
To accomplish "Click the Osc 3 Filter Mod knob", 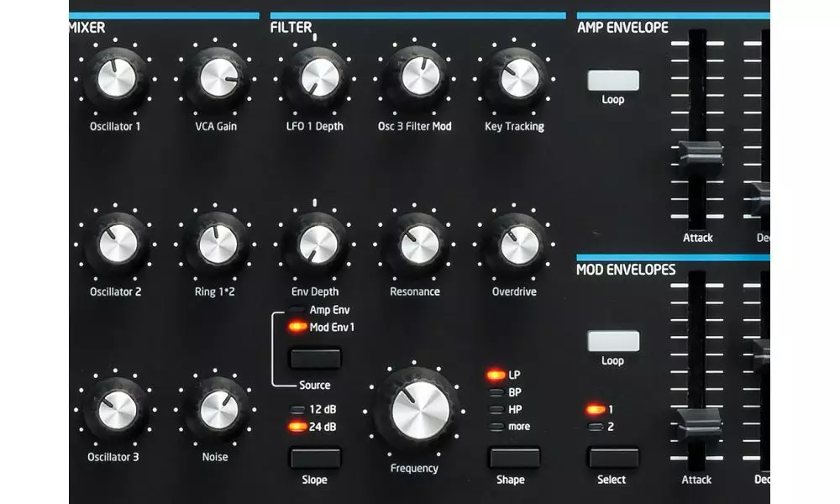I will click(x=419, y=77).
